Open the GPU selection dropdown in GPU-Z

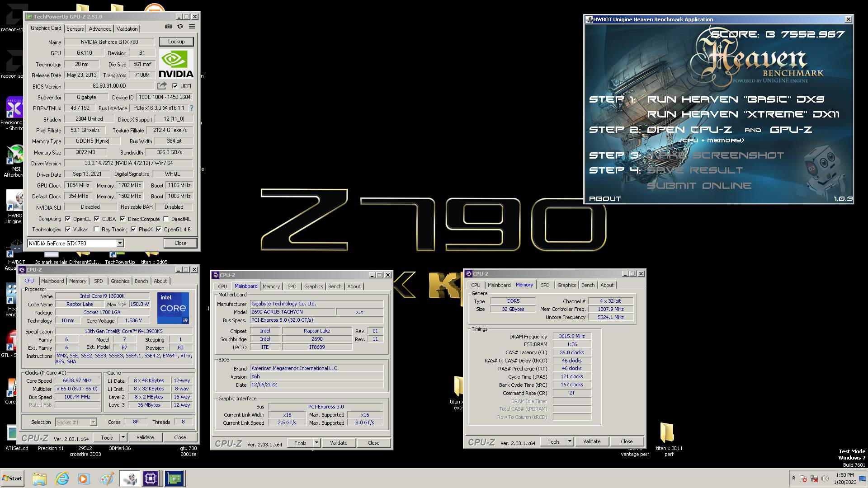[x=120, y=243]
